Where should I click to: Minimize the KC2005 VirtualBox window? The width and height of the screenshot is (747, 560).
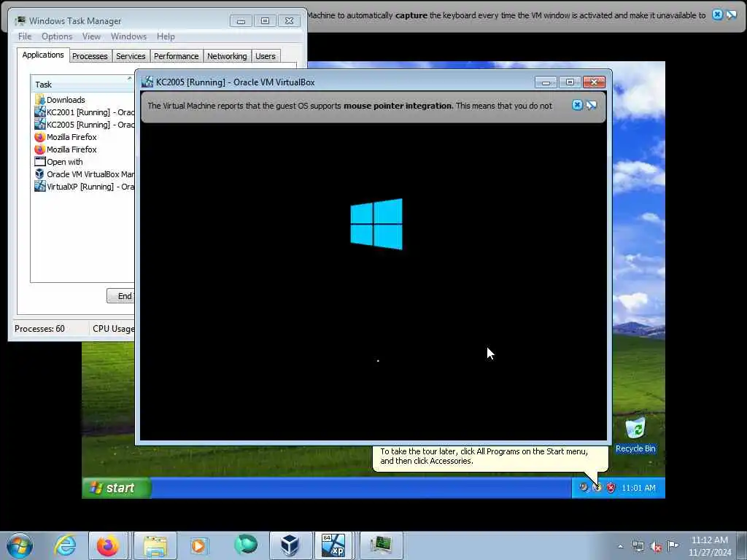point(546,82)
